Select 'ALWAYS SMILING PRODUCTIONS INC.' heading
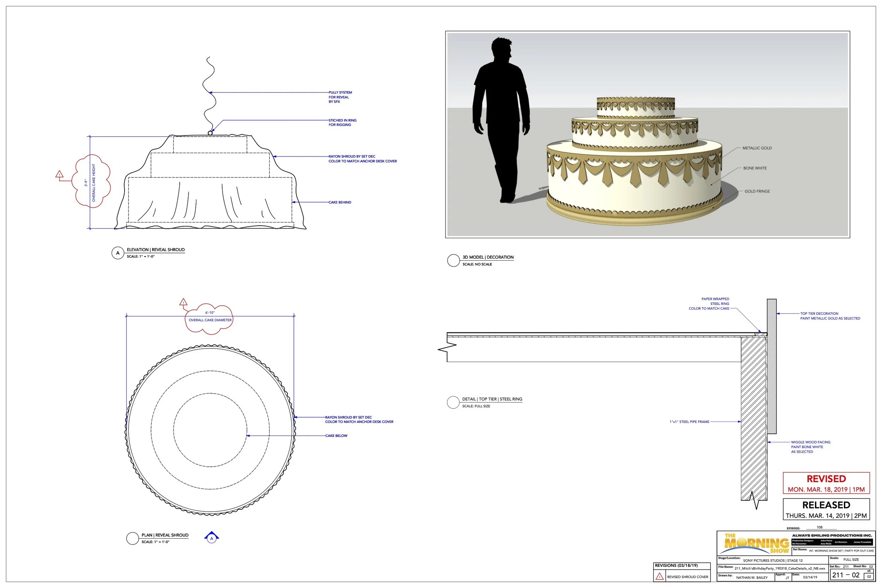882x588 pixels. point(832,535)
